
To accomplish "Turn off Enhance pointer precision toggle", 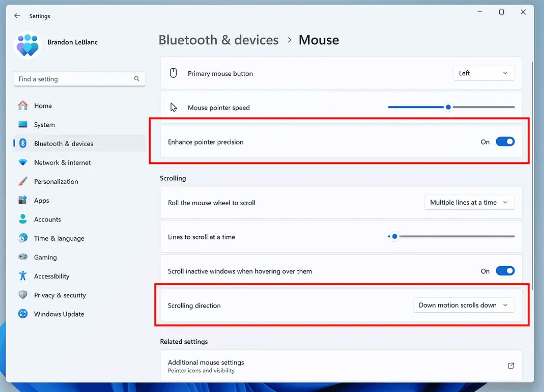I will tap(505, 142).
